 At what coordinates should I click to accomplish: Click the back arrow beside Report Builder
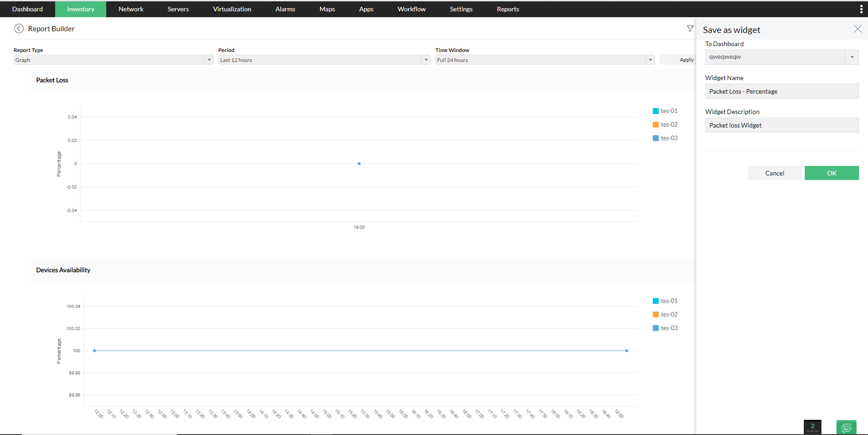19,28
